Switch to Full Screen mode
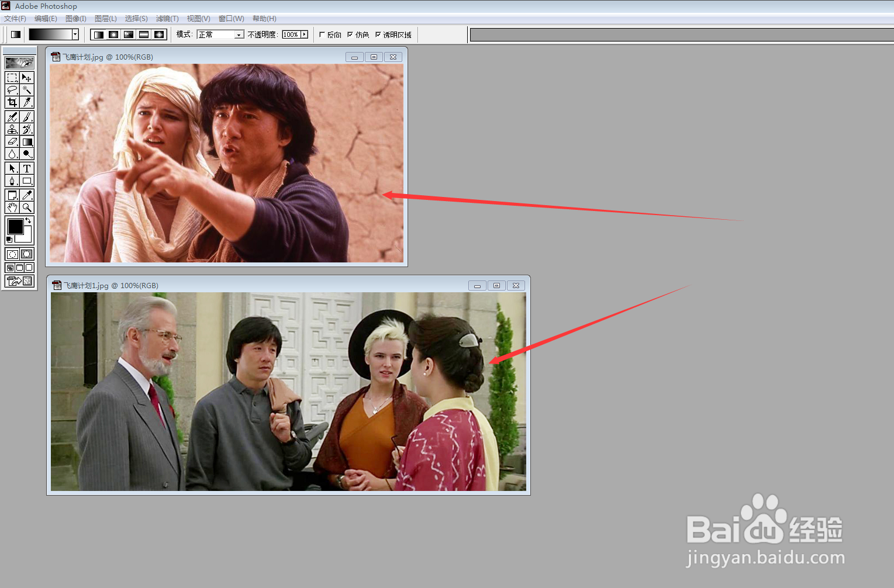This screenshot has height=588, width=894. [29, 268]
